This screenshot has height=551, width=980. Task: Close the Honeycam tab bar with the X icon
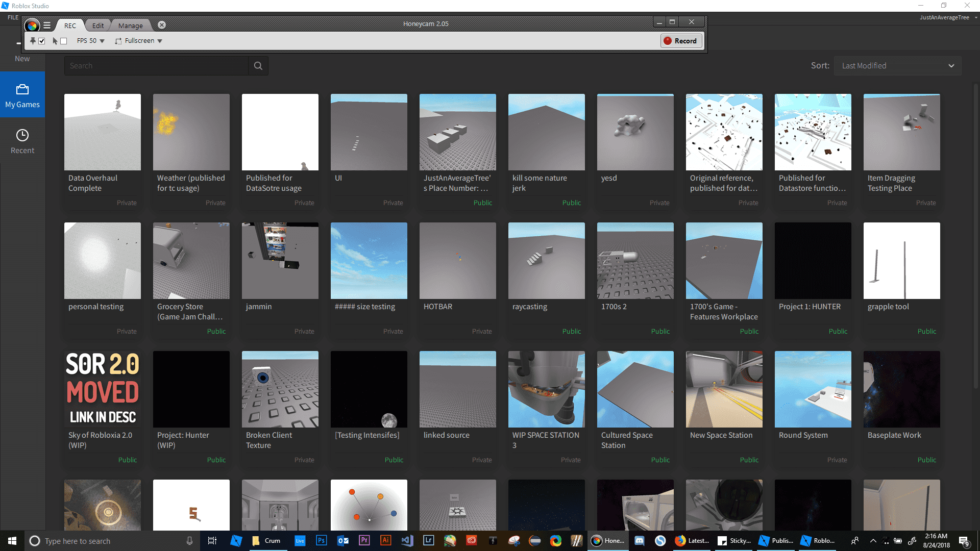coord(162,25)
